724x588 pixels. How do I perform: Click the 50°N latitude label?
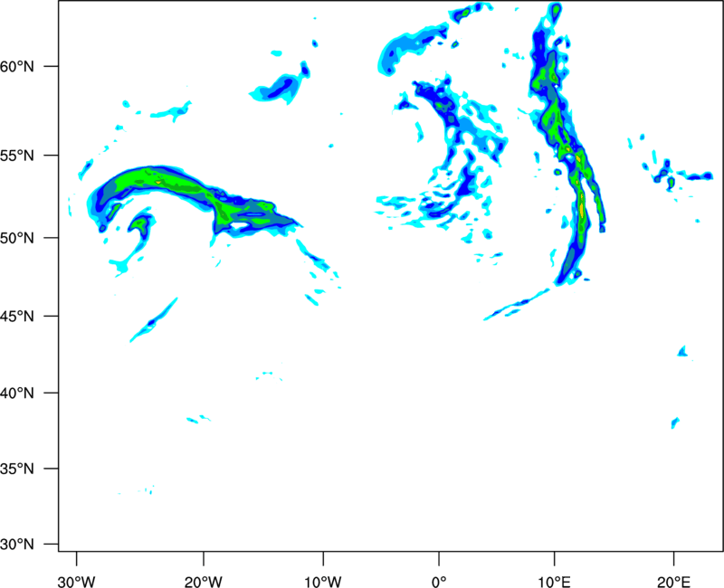[x=17, y=238]
